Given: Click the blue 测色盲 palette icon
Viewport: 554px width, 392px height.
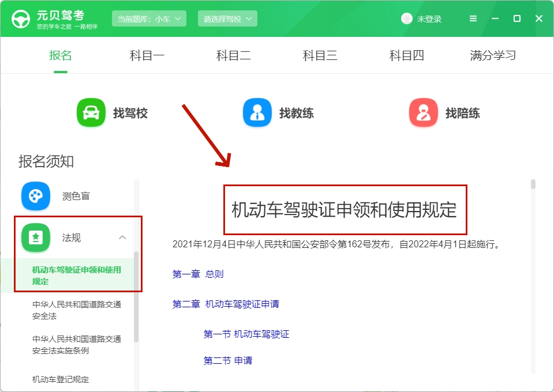Looking at the screenshot, I should [x=36, y=196].
